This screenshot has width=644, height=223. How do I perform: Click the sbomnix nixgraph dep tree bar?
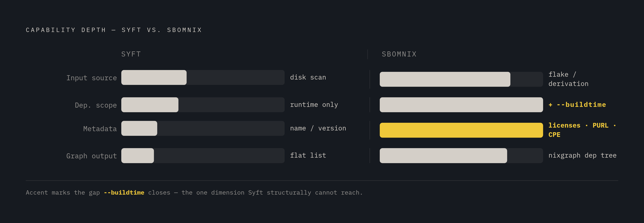[461, 156]
